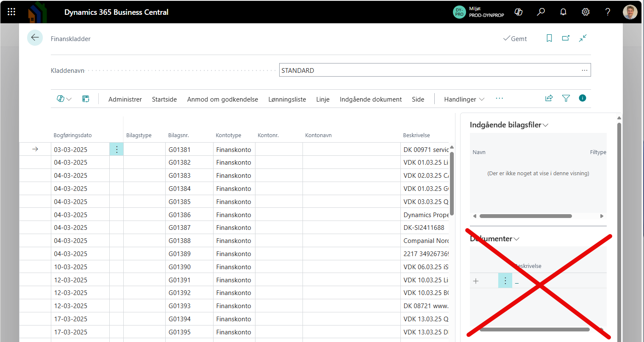The width and height of the screenshot is (644, 342).
Task: Open row options for G01381 line
Action: [x=117, y=149]
